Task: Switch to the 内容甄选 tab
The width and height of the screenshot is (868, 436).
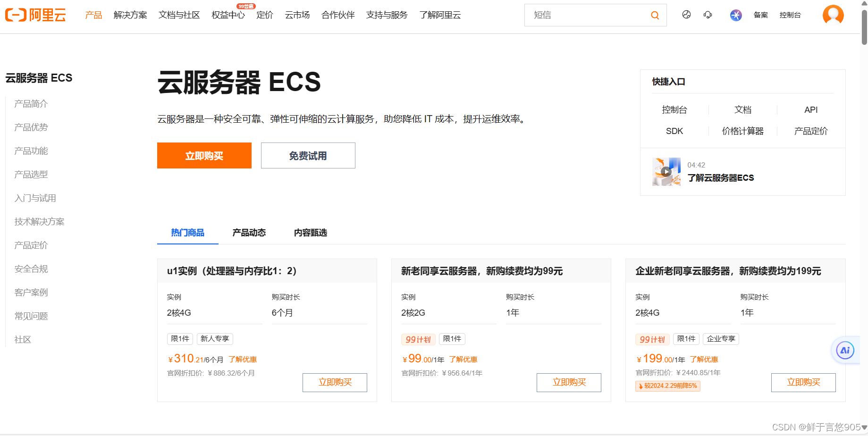Action: click(x=311, y=233)
